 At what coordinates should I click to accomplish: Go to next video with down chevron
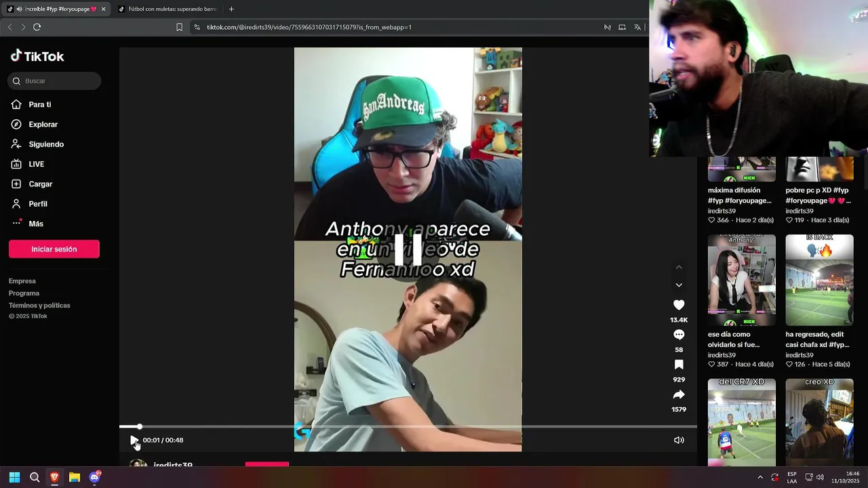tap(679, 285)
